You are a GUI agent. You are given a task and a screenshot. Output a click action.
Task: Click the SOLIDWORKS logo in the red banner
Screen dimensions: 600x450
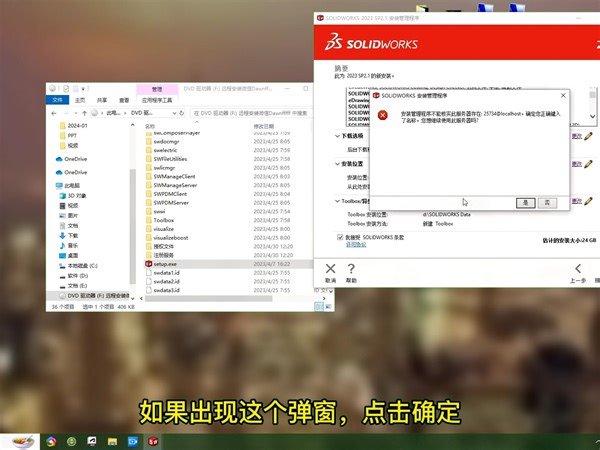tap(371, 42)
